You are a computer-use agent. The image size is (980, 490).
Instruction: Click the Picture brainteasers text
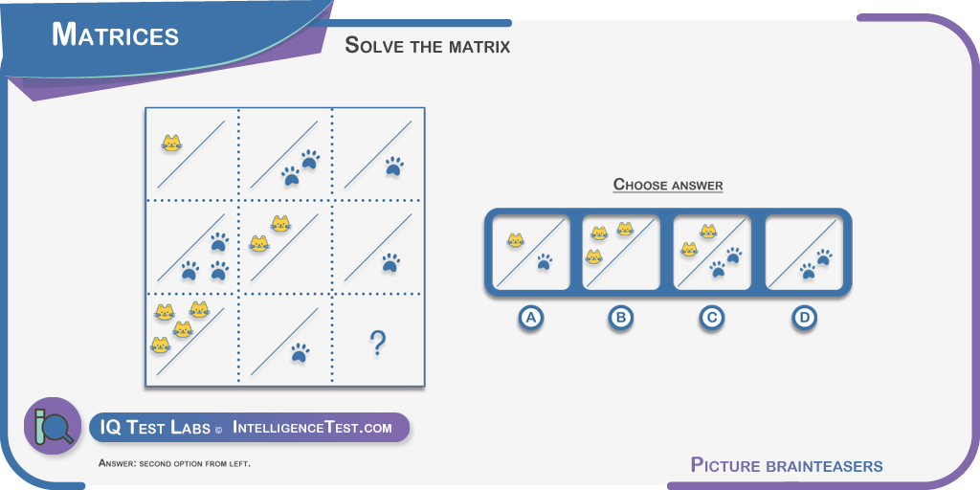[787, 465]
